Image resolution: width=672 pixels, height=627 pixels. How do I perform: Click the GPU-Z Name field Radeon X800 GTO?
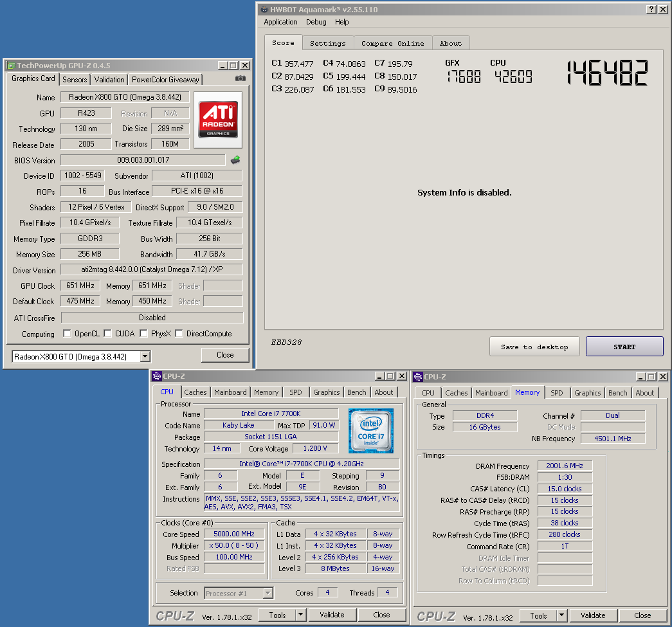[125, 97]
